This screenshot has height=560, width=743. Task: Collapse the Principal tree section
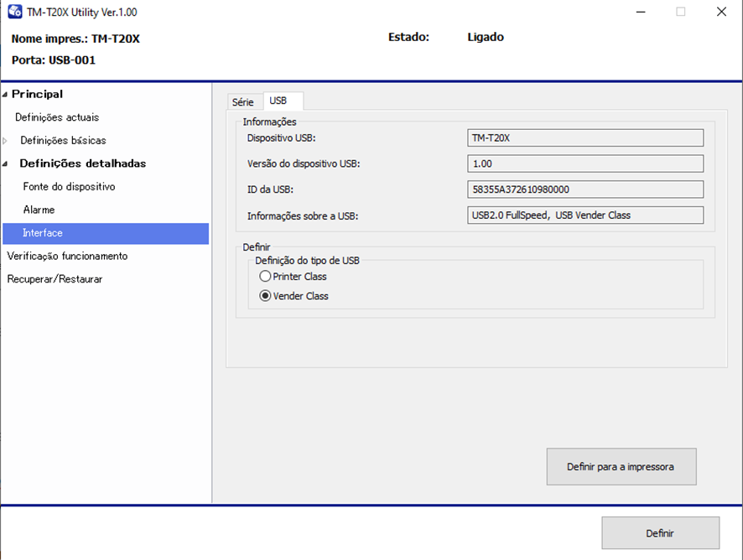click(5, 95)
